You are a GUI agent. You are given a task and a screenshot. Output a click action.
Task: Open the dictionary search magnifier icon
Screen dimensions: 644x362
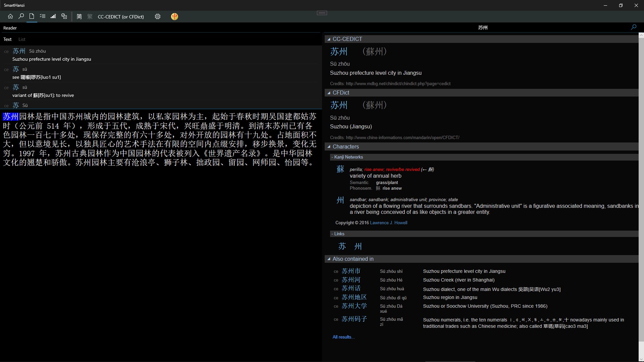pos(21,16)
